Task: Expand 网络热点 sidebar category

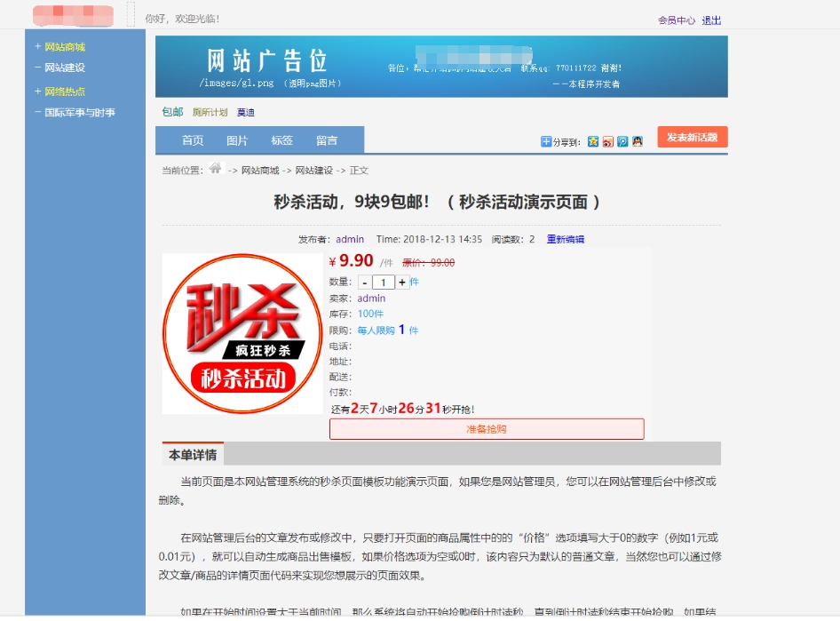Action: tap(65, 92)
